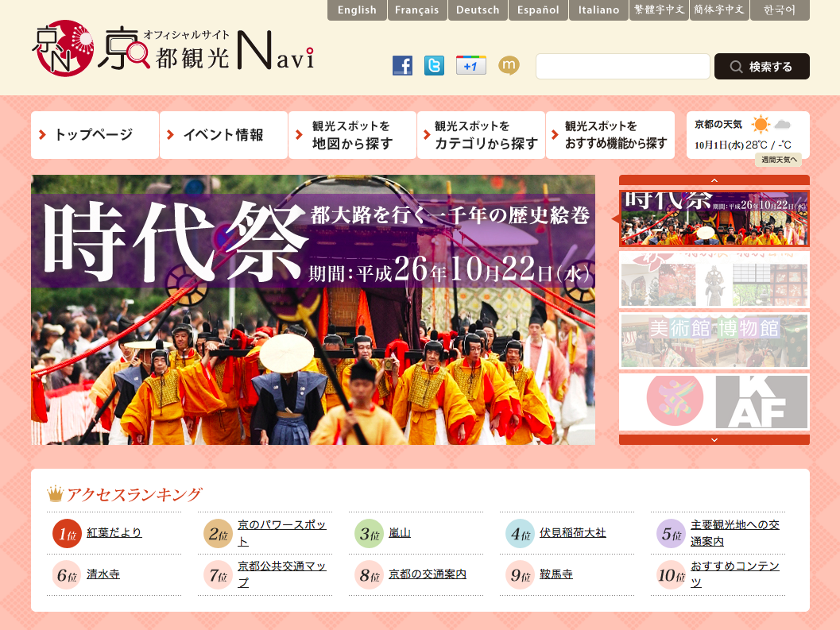Open the おすすめコンテンツ link
840x630 pixels.
pos(735,574)
